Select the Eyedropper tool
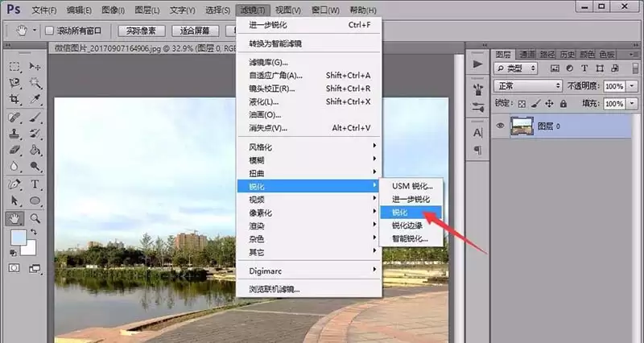 pos(35,99)
